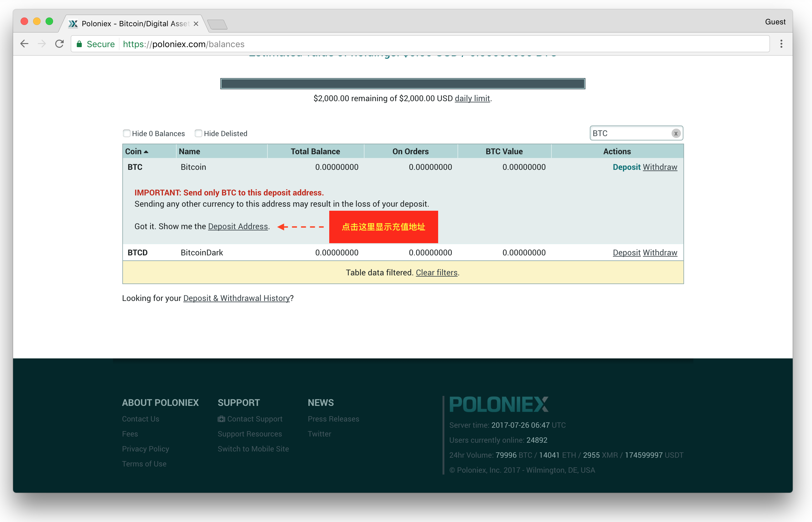Open Chrome's three-dot menu

pyautogui.click(x=781, y=44)
